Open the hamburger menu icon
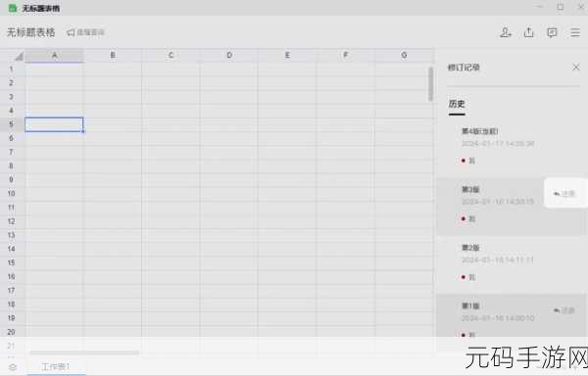 tap(575, 32)
